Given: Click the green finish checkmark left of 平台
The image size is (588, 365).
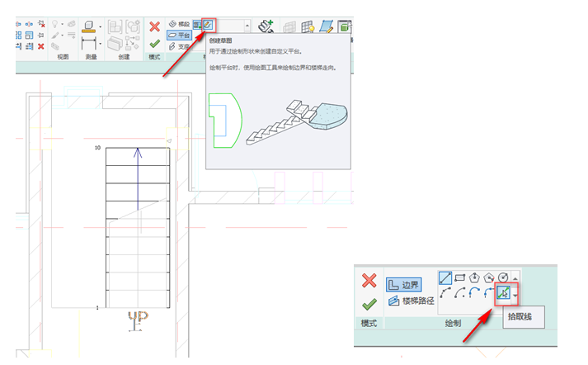Looking at the screenshot, I should click(154, 43).
